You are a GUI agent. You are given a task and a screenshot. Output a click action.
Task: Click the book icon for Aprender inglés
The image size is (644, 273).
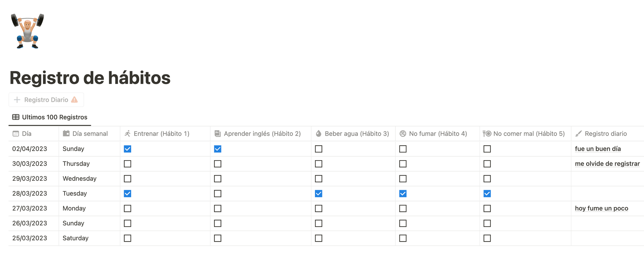pos(218,134)
